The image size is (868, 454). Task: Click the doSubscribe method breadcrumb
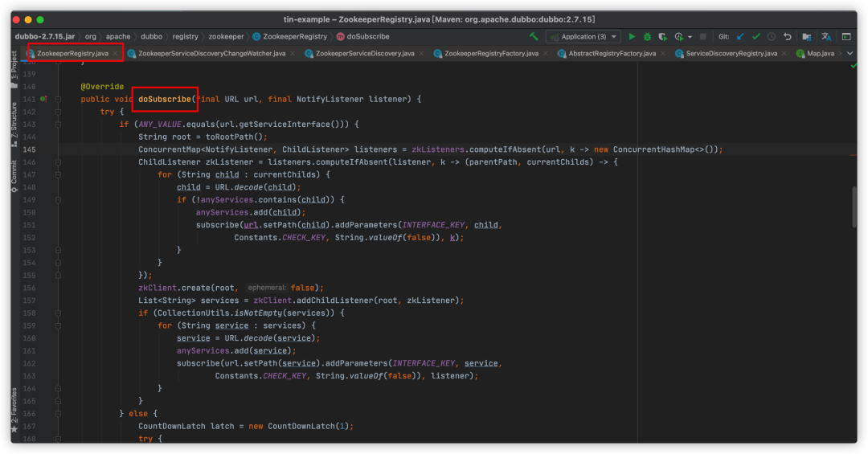[363, 36]
